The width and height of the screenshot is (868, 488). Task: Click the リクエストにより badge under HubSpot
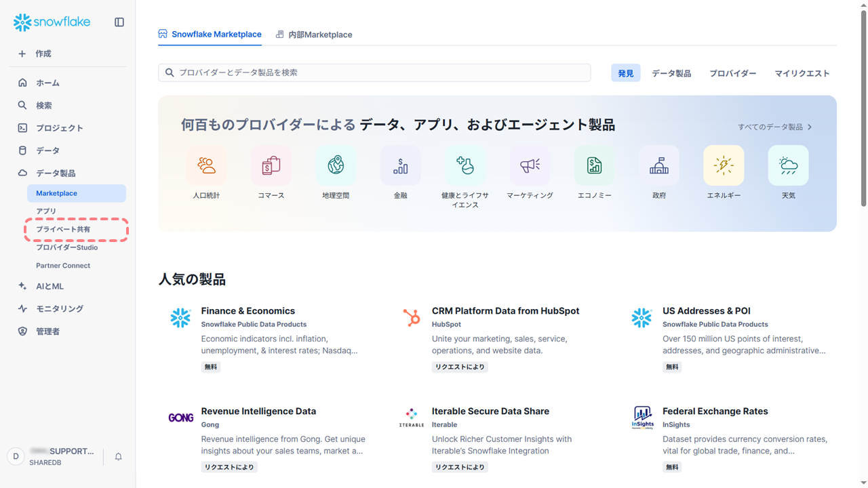pos(460,367)
